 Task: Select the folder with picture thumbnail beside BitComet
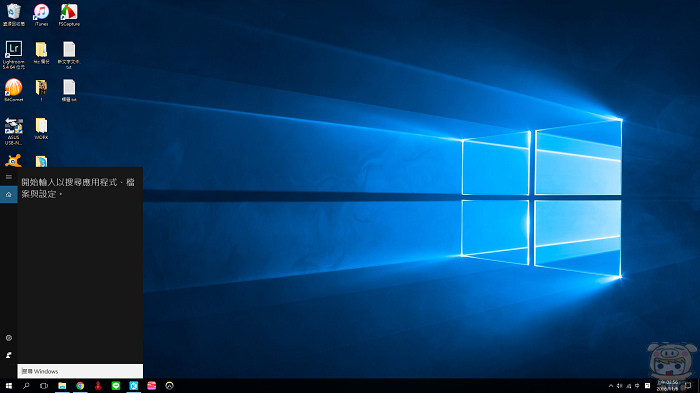click(41, 90)
